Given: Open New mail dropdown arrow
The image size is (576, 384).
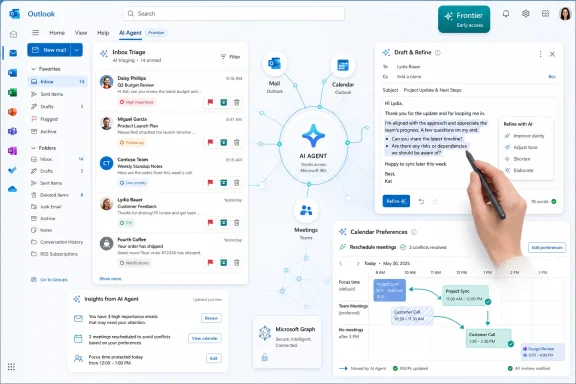Looking at the screenshot, I should point(76,50).
